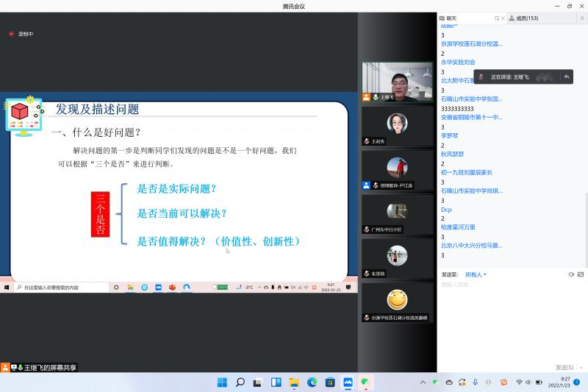Click the send image icon in chat

(x=581, y=274)
